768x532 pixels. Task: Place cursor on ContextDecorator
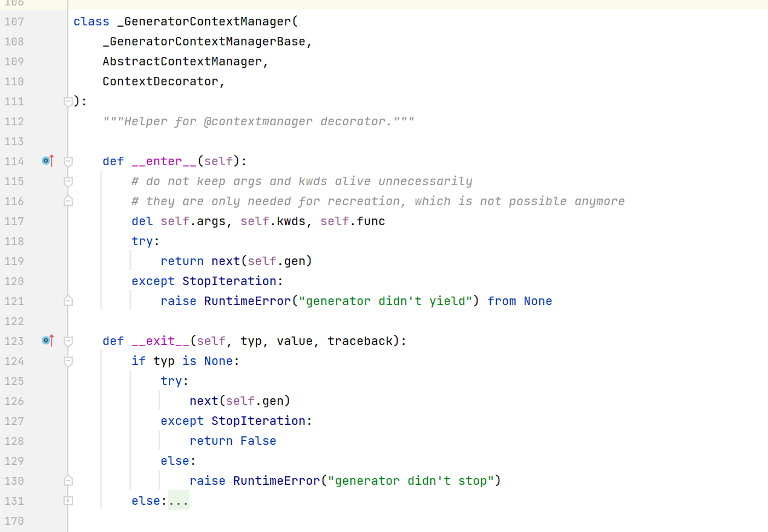click(160, 81)
